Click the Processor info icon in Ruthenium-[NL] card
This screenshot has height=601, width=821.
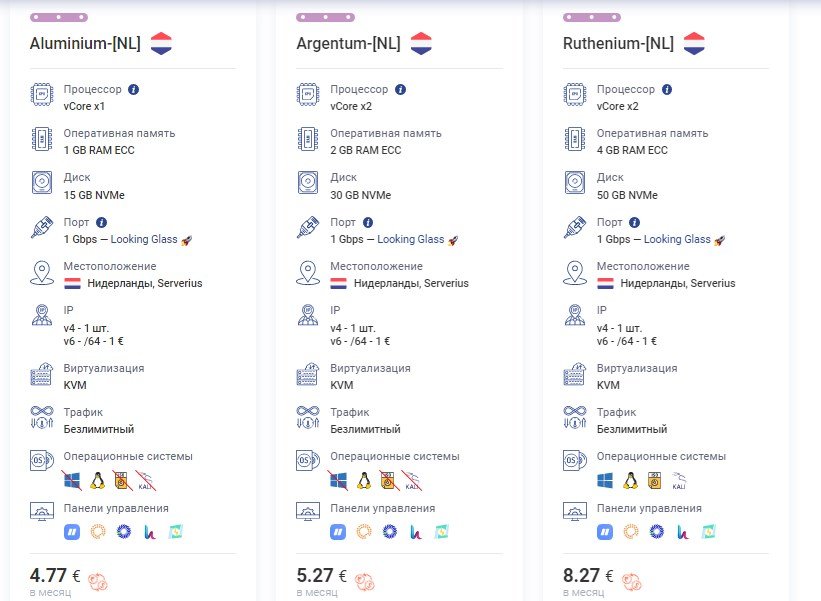coord(667,90)
